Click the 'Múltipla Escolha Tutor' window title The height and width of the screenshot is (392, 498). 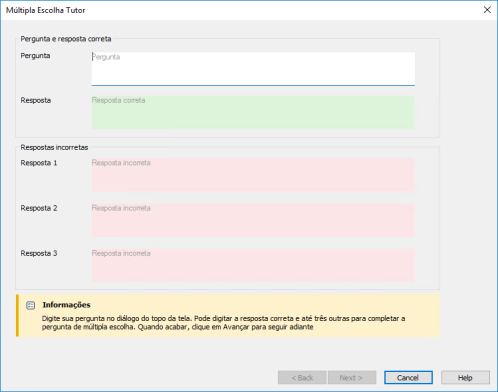(46, 10)
